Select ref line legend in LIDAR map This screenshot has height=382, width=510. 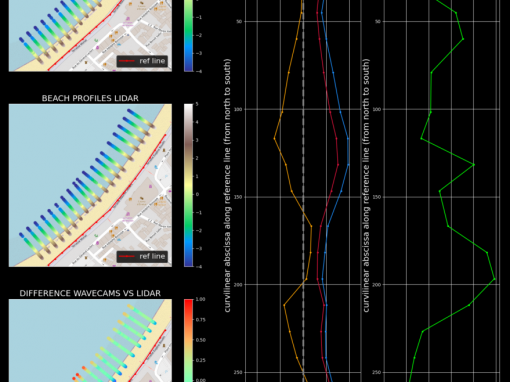click(x=142, y=256)
